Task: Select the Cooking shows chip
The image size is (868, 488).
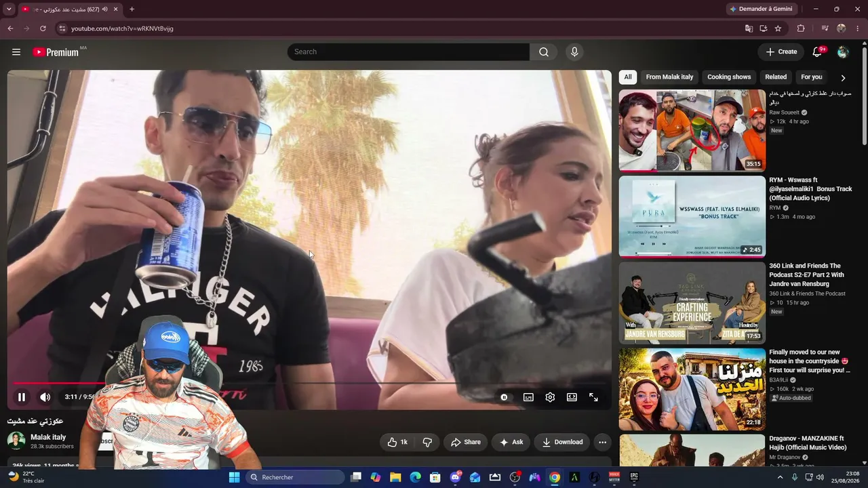Action: tap(729, 77)
